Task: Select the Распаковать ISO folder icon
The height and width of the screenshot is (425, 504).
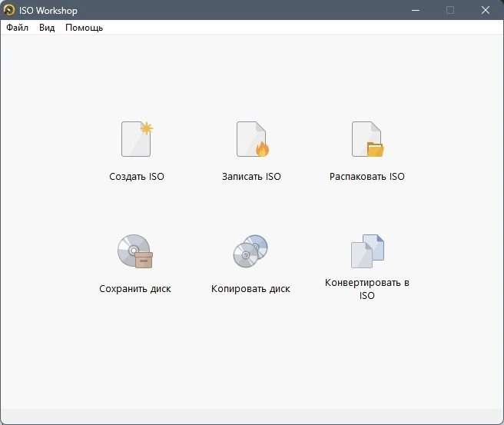Action: pyautogui.click(x=368, y=139)
